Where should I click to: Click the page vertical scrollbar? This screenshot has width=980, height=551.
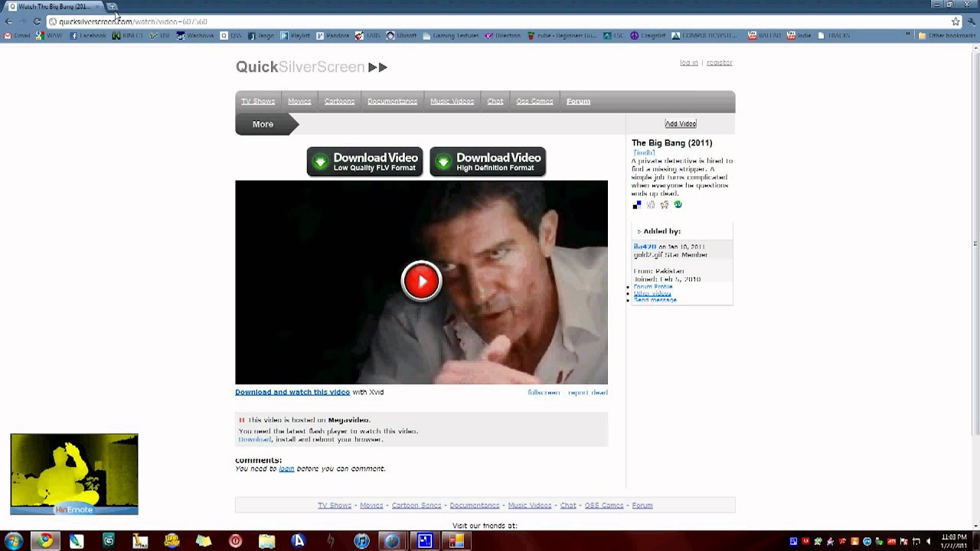point(975,243)
